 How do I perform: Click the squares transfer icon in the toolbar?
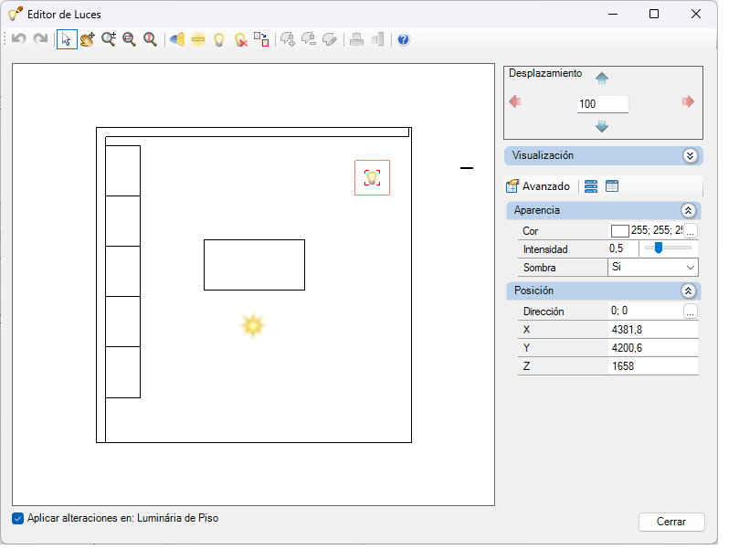coord(261,39)
